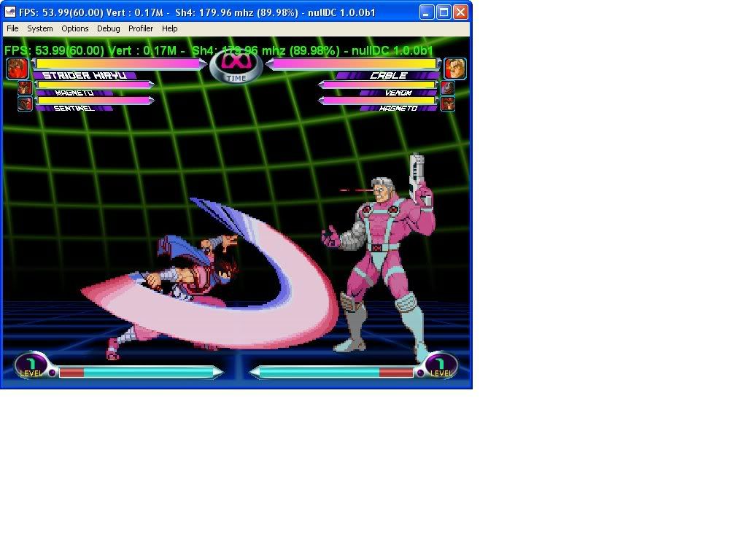Click the TIME infinity emblem
This screenshot has height=560, width=747.
[x=236, y=66]
